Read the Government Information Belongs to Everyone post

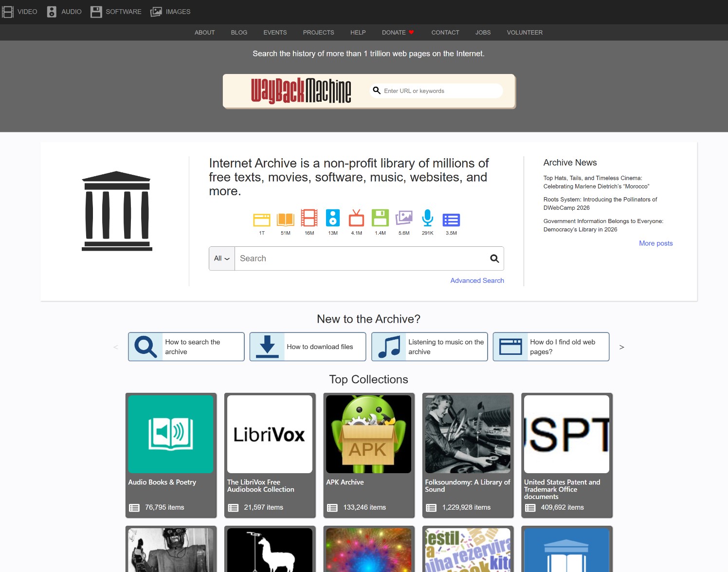(603, 225)
